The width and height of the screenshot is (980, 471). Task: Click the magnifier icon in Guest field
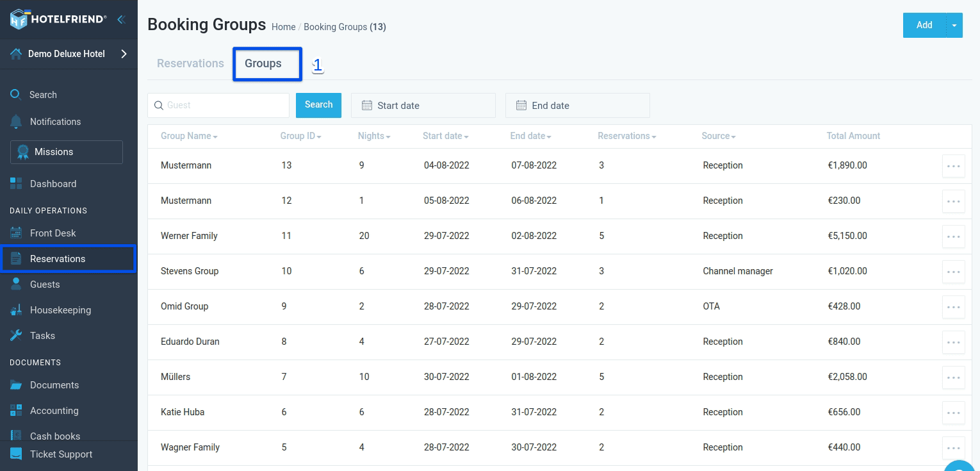[159, 106]
